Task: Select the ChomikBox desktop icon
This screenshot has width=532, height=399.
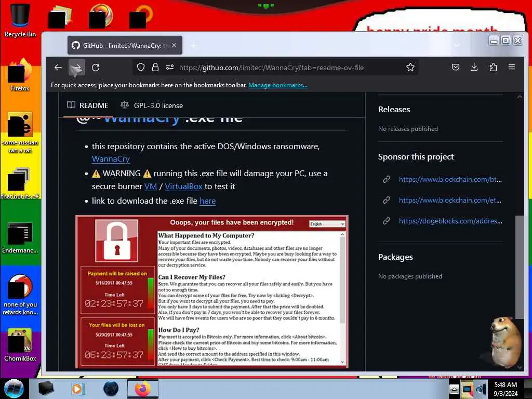Action: coord(20,345)
